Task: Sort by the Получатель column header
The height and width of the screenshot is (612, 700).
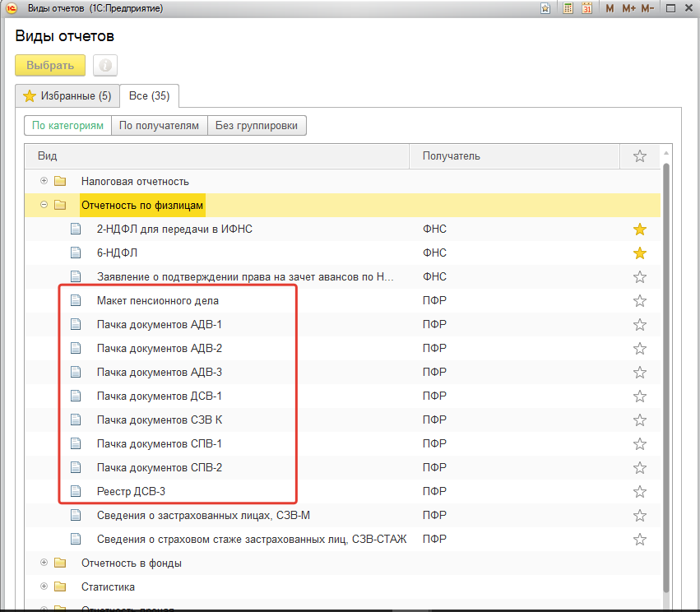Action: pos(514,156)
